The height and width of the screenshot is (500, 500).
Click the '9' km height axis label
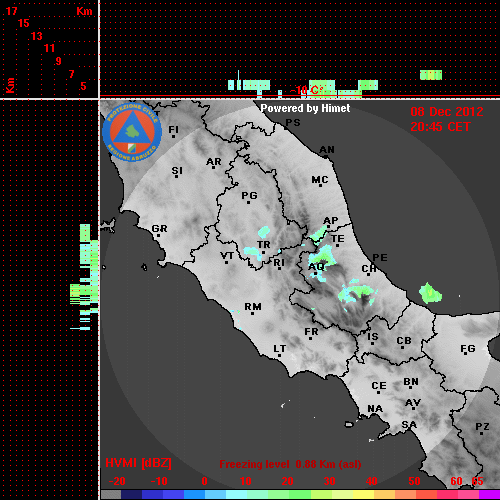click(58, 61)
